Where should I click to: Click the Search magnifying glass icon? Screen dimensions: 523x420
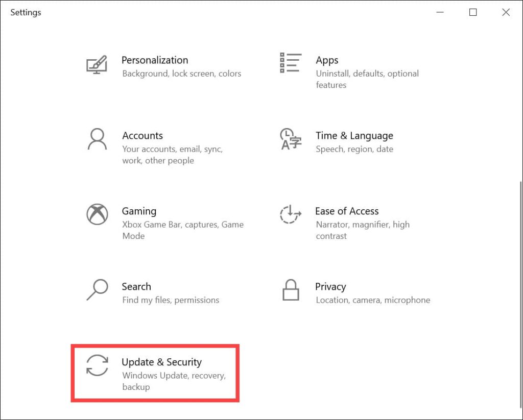(97, 290)
